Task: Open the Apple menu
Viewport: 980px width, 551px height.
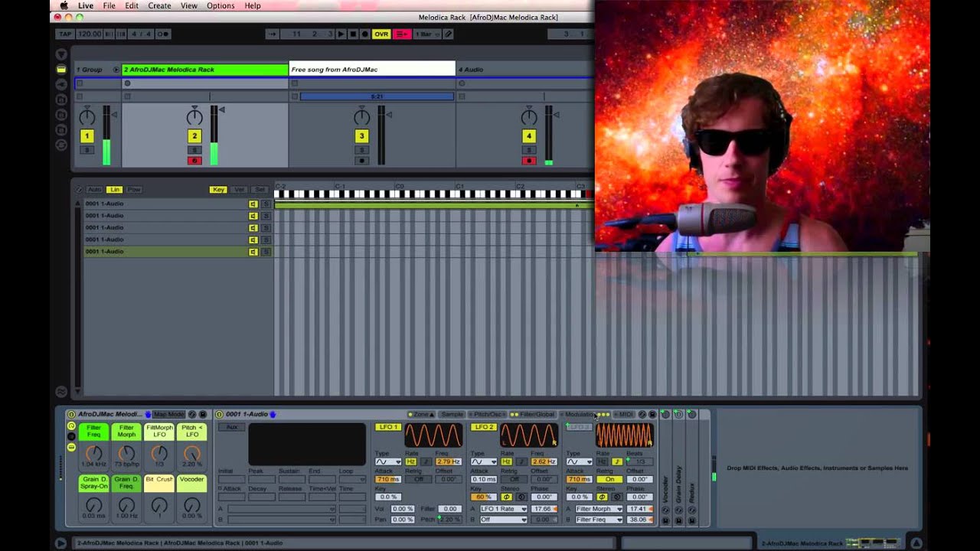Action: point(65,5)
